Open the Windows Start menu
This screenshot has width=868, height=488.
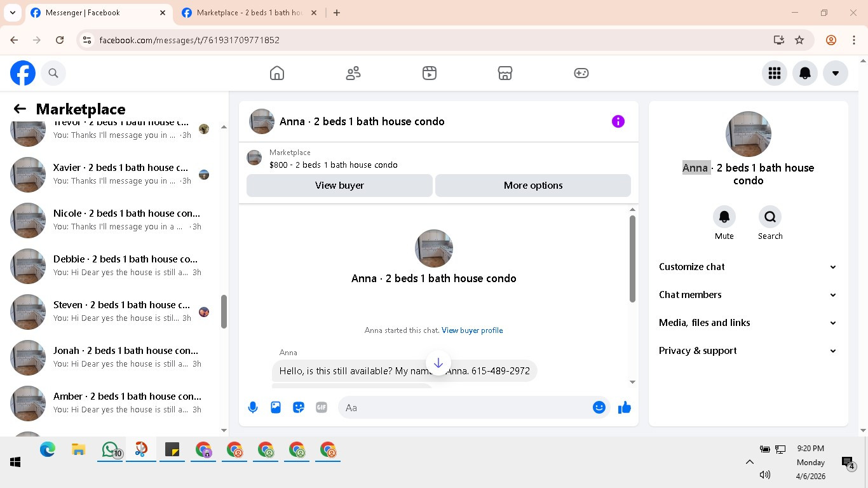(15, 463)
